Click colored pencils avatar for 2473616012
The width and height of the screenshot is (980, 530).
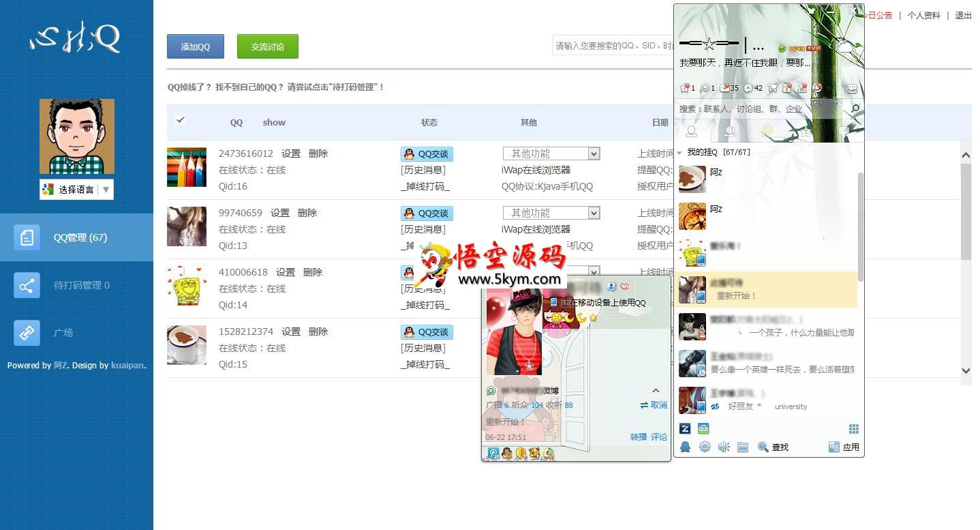click(187, 167)
